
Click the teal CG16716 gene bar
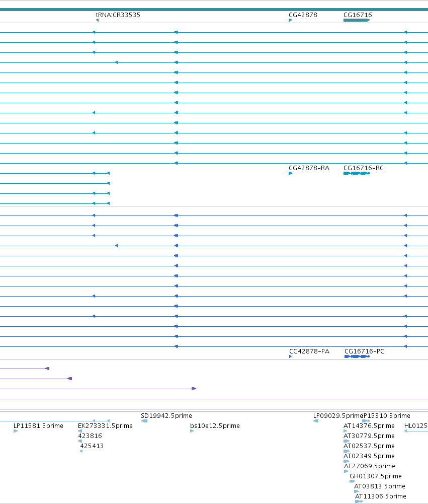click(357, 20)
